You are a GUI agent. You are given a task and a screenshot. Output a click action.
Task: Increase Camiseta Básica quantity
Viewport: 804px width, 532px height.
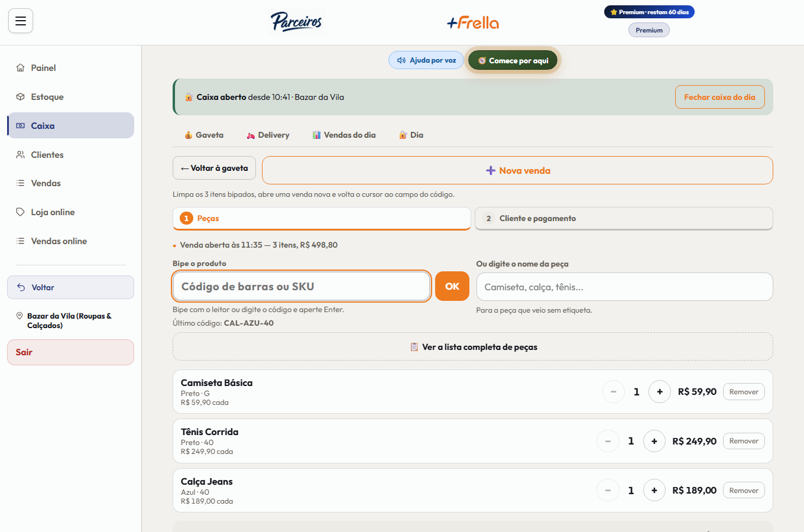pyautogui.click(x=660, y=392)
